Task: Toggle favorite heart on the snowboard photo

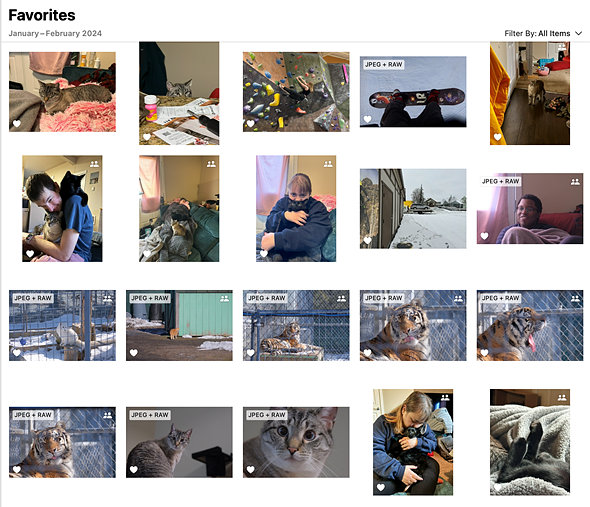Action: point(368,119)
